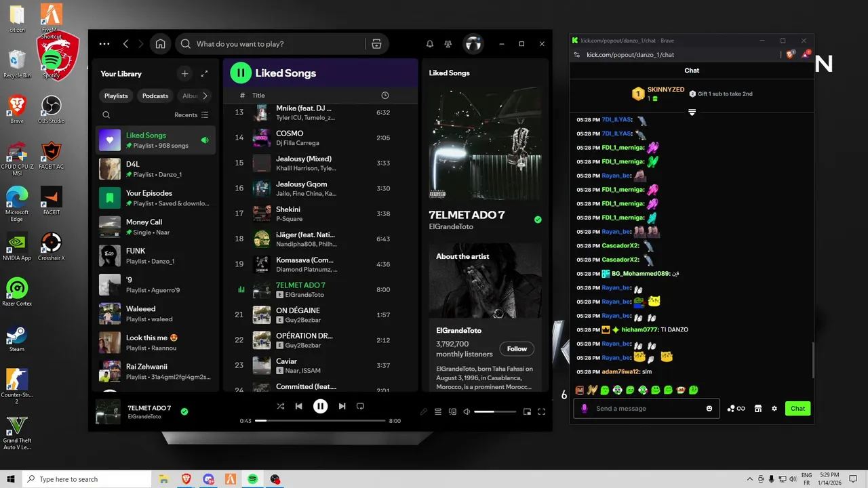Open ElGrandeToto link under Now Playing title
Viewport: 868px width, 488px height.
click(451, 227)
